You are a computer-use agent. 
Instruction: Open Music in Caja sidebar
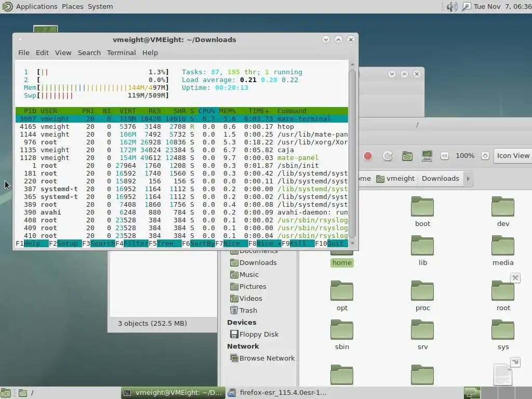tap(244, 274)
